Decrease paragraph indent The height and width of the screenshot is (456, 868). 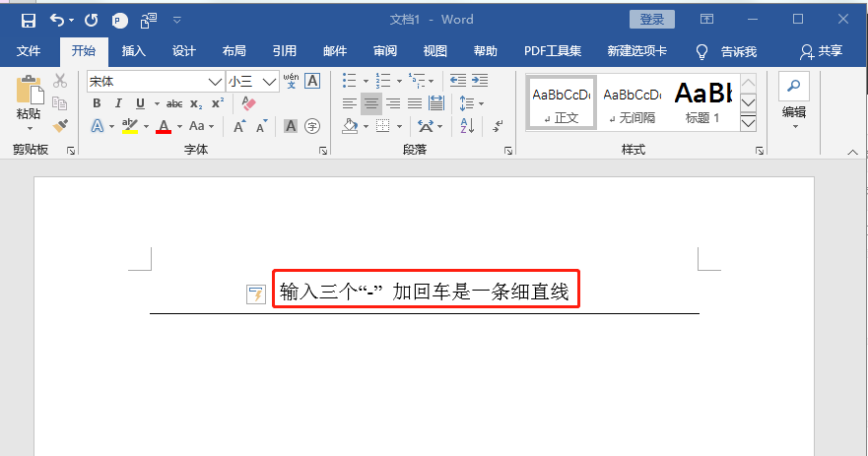pos(458,81)
